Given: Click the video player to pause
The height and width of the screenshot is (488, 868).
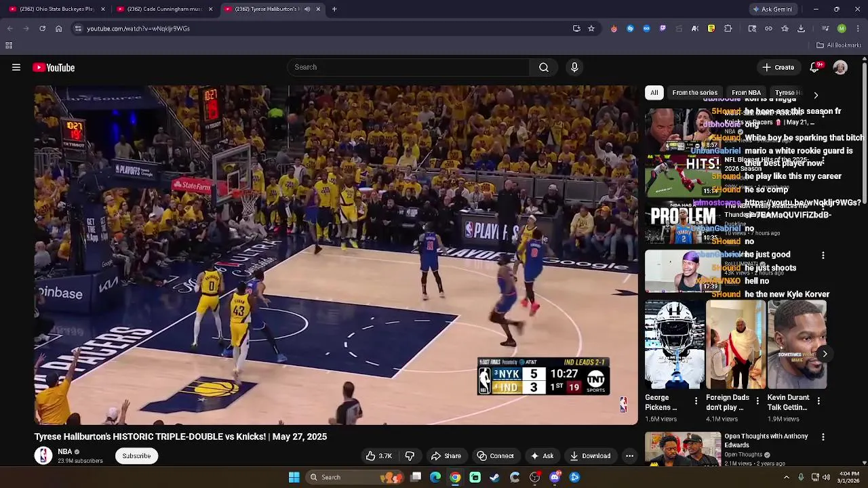Looking at the screenshot, I should click(336, 255).
